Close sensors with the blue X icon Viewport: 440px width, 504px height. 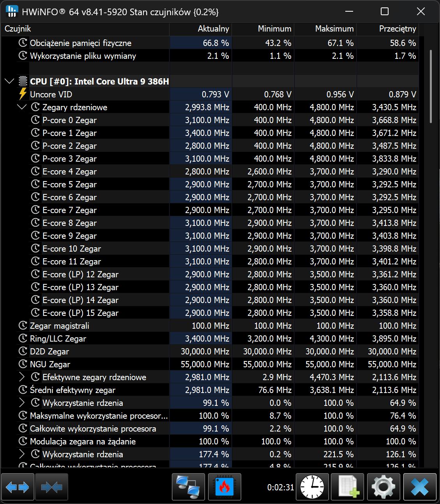[x=420, y=487]
